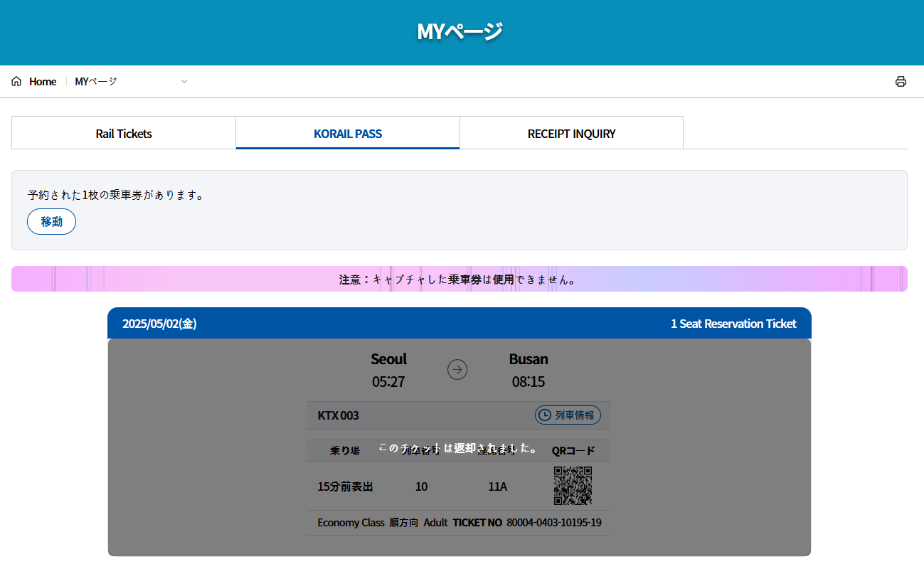This screenshot has width=924, height=569.
Task: Open the Rail Tickets tab
Action: pos(124,134)
